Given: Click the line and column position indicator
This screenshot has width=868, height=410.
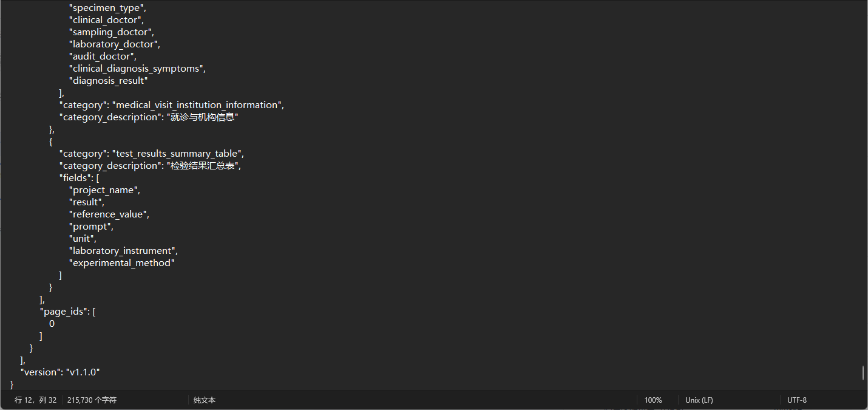Looking at the screenshot, I should [35, 400].
